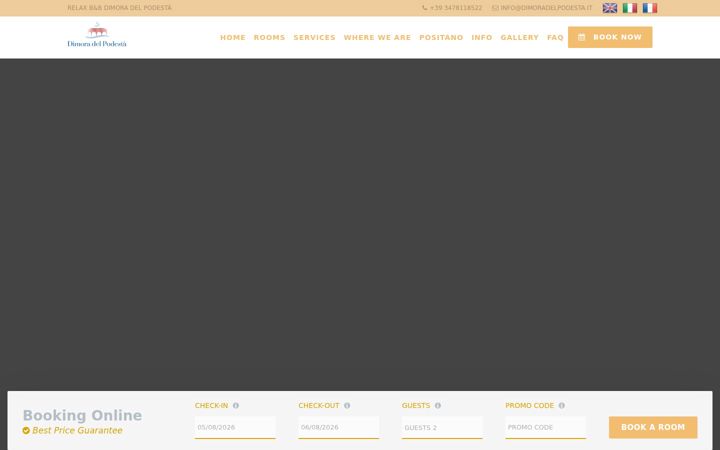Image resolution: width=720 pixels, height=450 pixels.
Task: Click the Book Now button
Action: (x=610, y=37)
